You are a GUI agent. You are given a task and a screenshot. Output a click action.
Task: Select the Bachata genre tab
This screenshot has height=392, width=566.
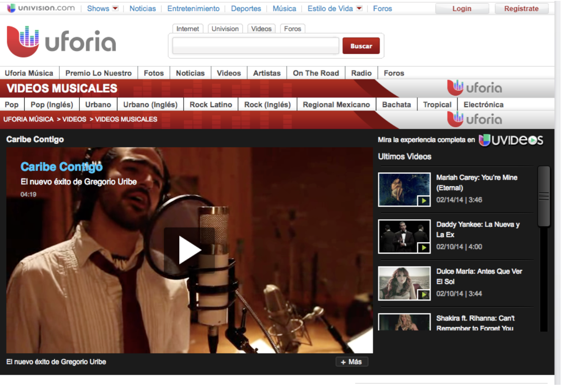(x=396, y=105)
